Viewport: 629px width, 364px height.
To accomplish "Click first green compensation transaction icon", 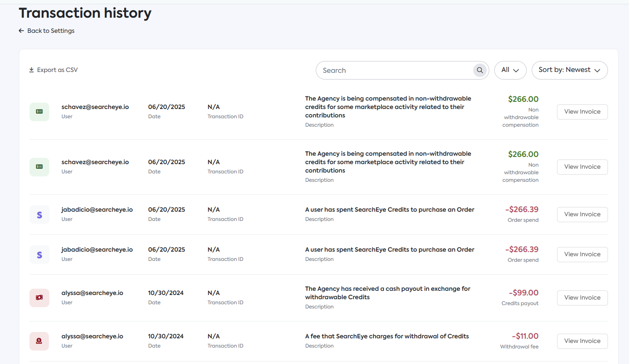I will [39, 112].
